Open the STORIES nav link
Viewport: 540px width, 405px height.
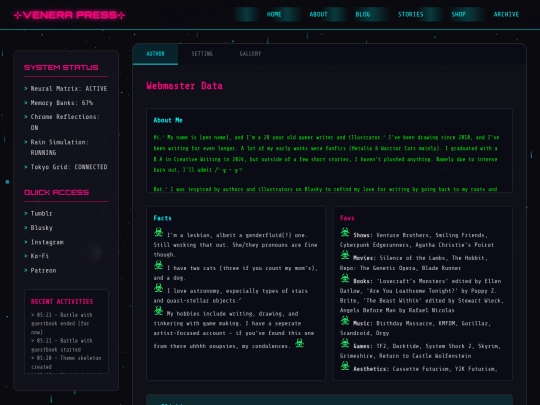click(411, 14)
